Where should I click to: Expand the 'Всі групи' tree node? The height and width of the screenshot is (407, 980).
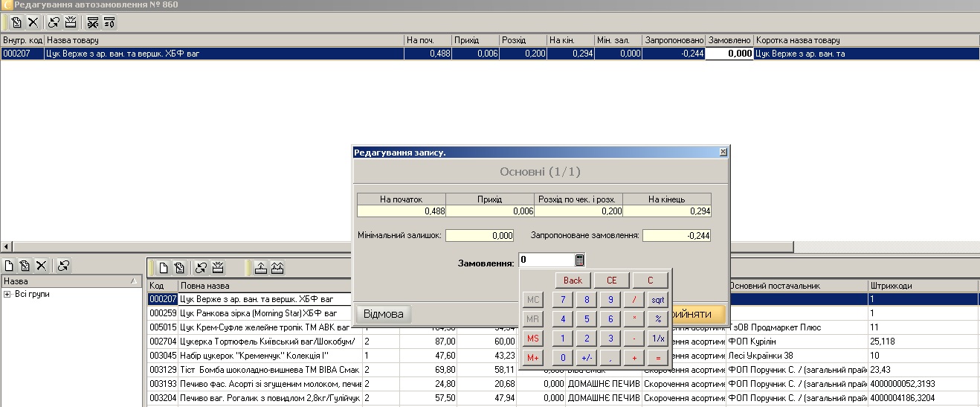(x=7, y=295)
